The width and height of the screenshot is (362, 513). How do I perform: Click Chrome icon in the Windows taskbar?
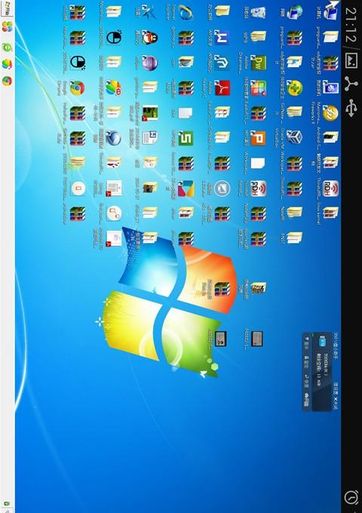click(7, 81)
